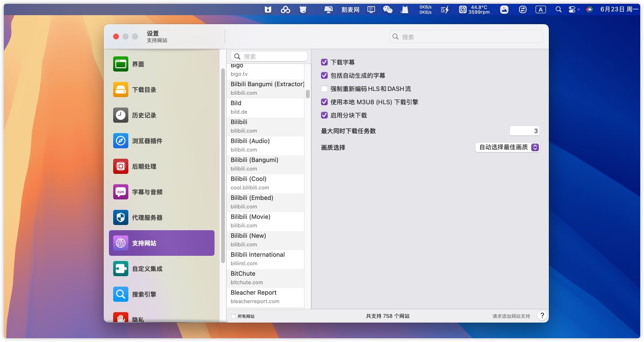The image size is (644, 342).
Task: Click the website list scrollbar thumb
Action: (308, 94)
